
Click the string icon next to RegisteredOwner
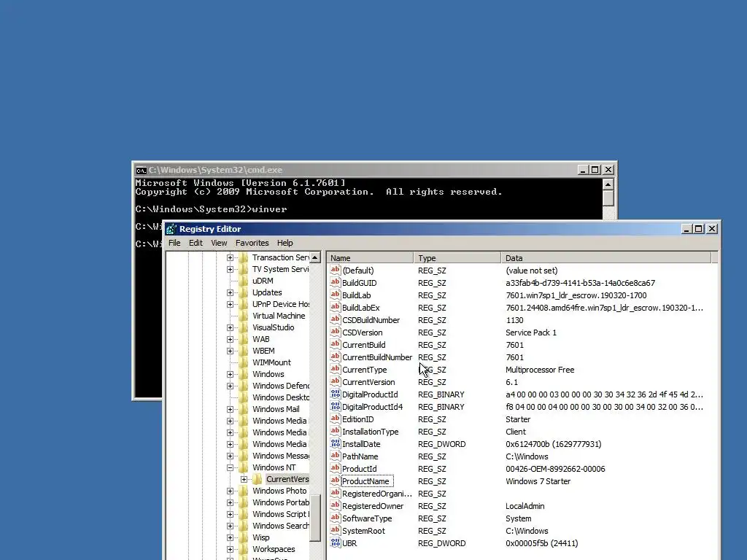tap(336, 505)
